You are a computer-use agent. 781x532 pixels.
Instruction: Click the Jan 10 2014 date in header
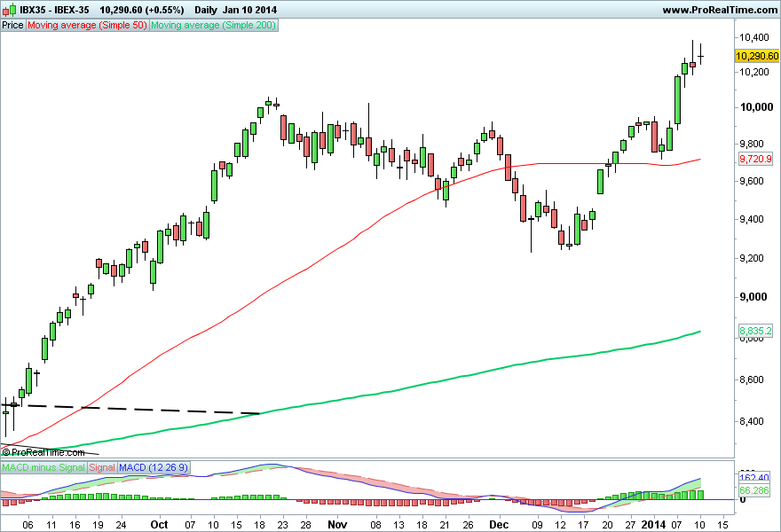pos(249,10)
